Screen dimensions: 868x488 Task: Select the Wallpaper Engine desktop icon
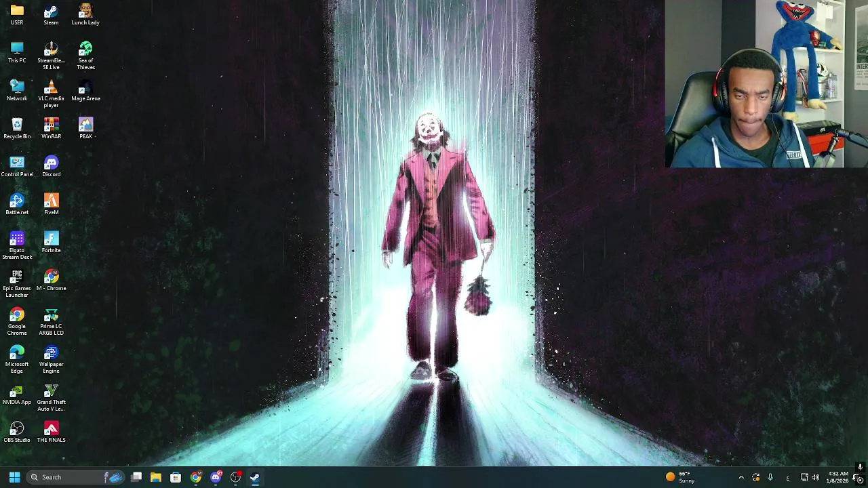coord(51,360)
